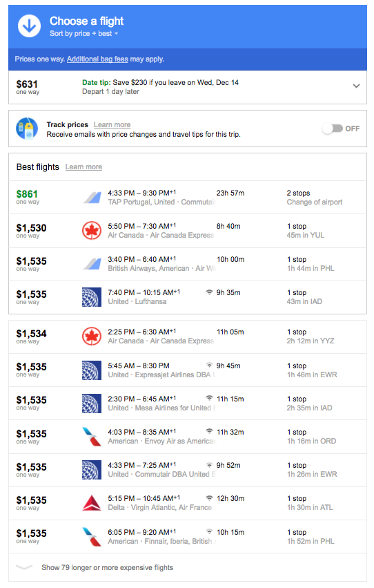This screenshot has height=588, width=374.
Task: Click the down-arrow circle icon in header
Action: point(29,26)
